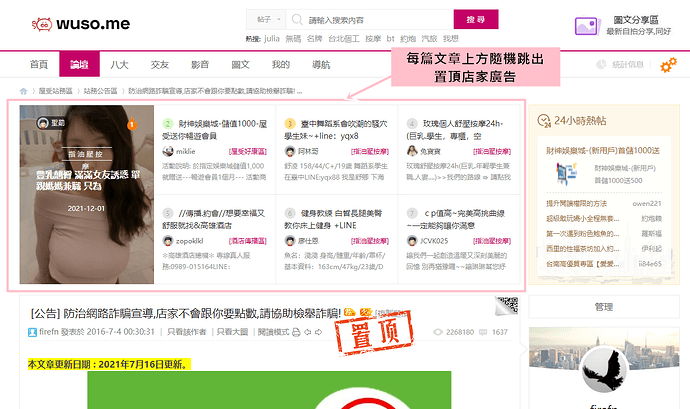Click the orange gears settings icon
This screenshot has width=690, height=409.
click(x=668, y=65)
